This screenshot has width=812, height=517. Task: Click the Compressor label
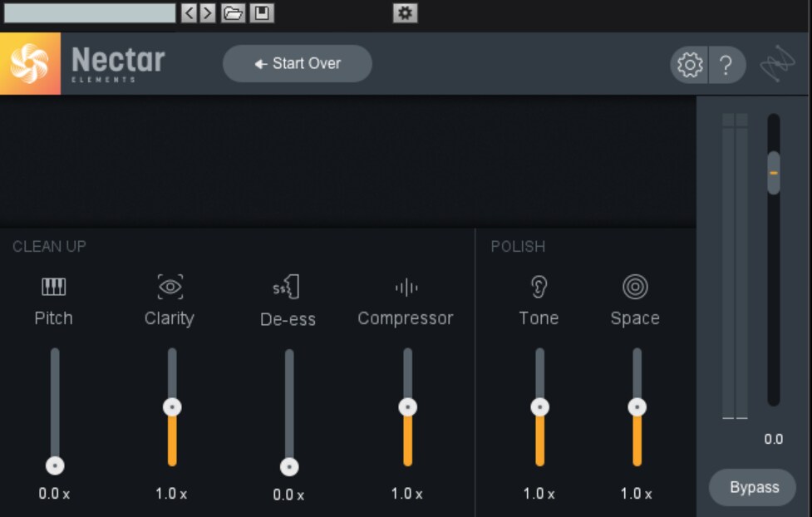pyautogui.click(x=406, y=318)
